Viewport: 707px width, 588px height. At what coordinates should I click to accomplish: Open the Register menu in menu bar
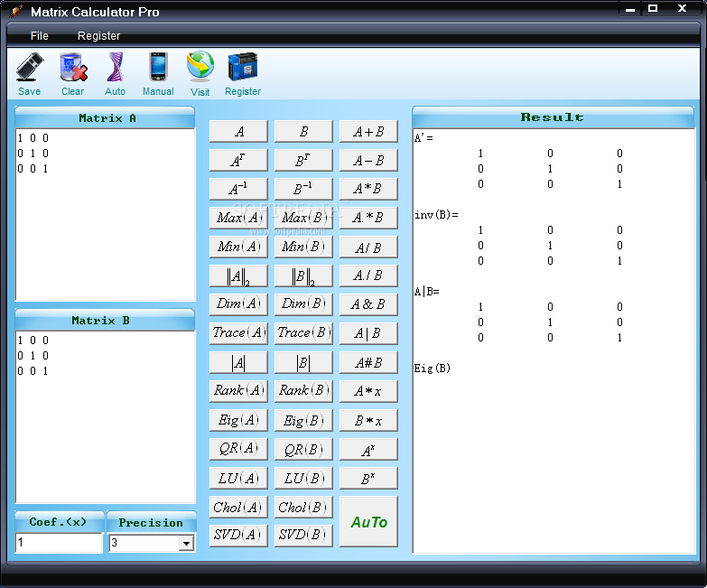coord(98,35)
